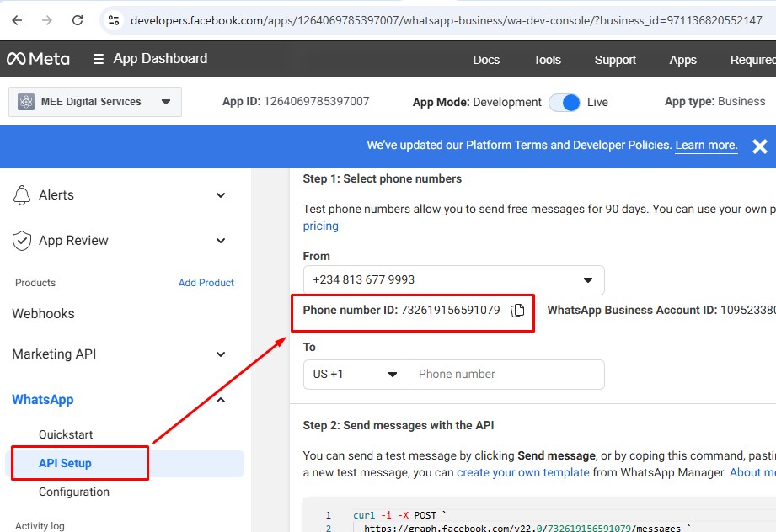Open Webhooks in the sidebar

coord(43,313)
